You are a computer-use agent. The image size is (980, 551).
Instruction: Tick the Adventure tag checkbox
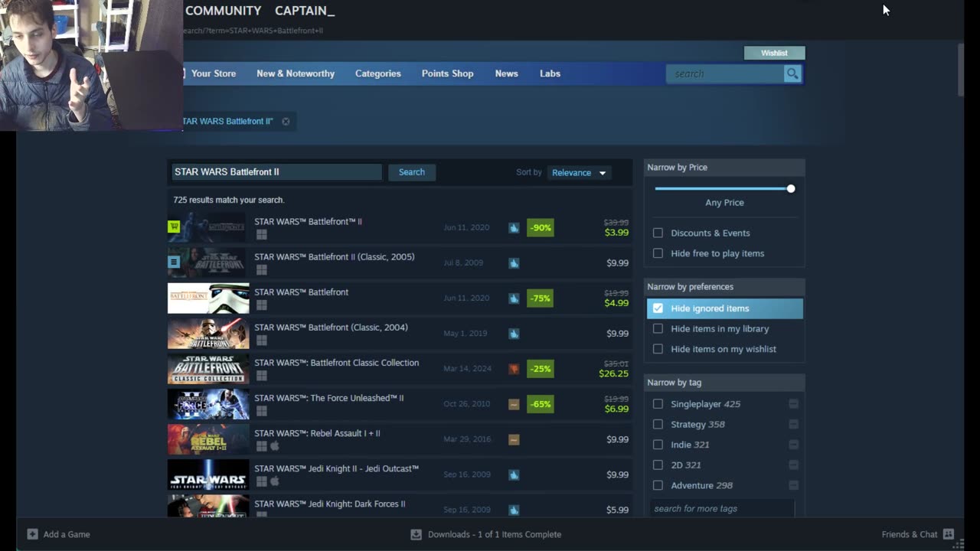coord(658,485)
